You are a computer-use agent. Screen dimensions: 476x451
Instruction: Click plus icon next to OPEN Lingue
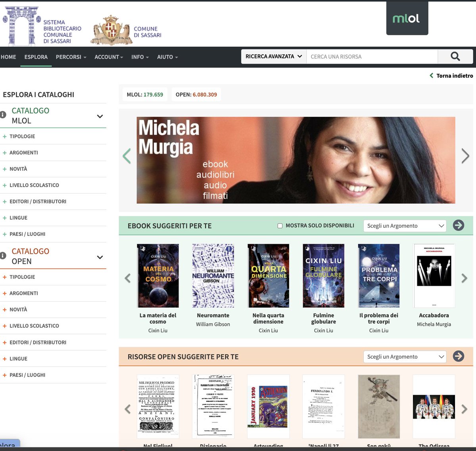(x=5, y=359)
